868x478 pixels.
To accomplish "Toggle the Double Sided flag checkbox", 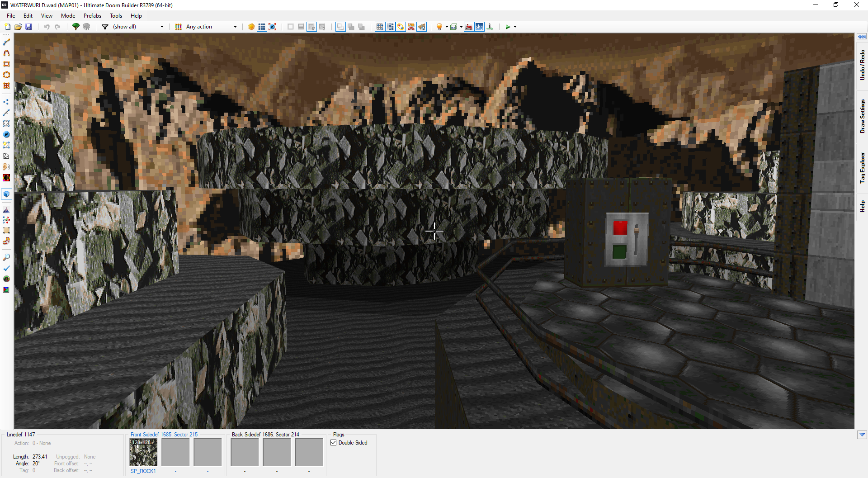I will (334, 443).
